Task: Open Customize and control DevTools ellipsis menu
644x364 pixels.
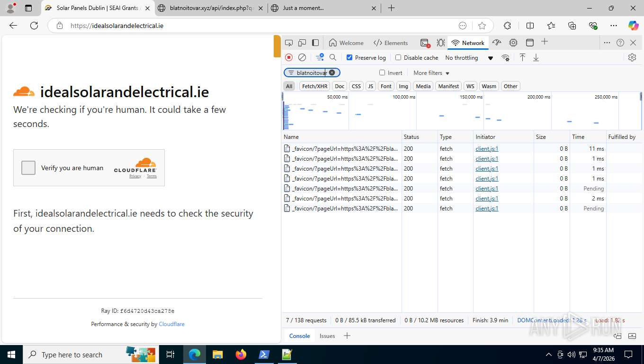Action: (x=607, y=43)
